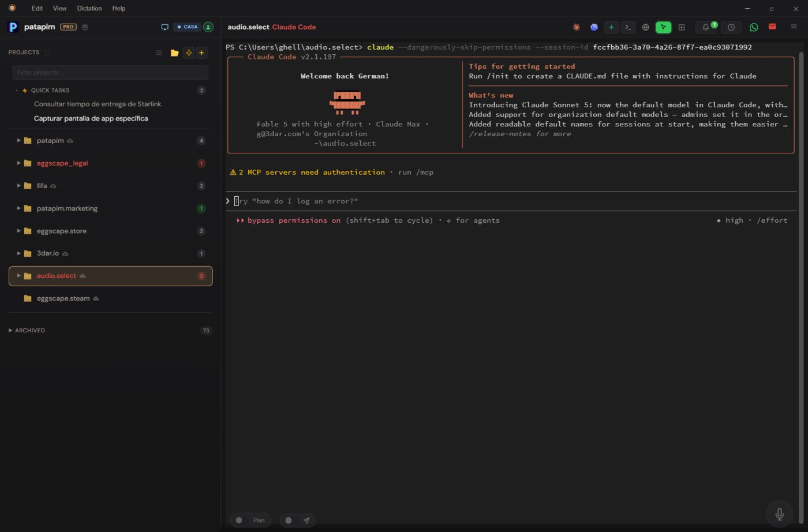Viewport: 808px width, 532px height.
Task: Click the cloud icon next to 3dar.io
Action: pos(65,253)
